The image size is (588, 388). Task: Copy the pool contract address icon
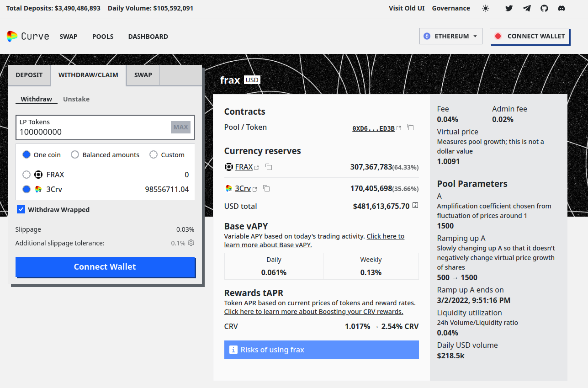pyautogui.click(x=410, y=128)
